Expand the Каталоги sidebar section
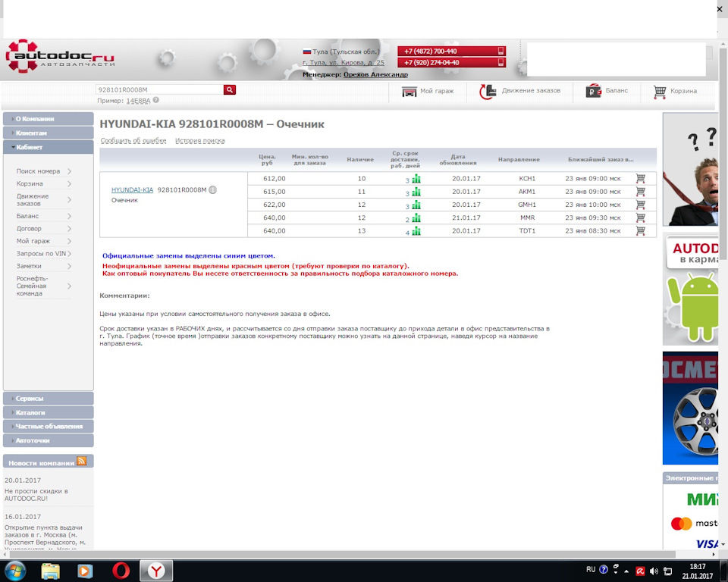Screen dimensions: 728x582 (x=49, y=412)
